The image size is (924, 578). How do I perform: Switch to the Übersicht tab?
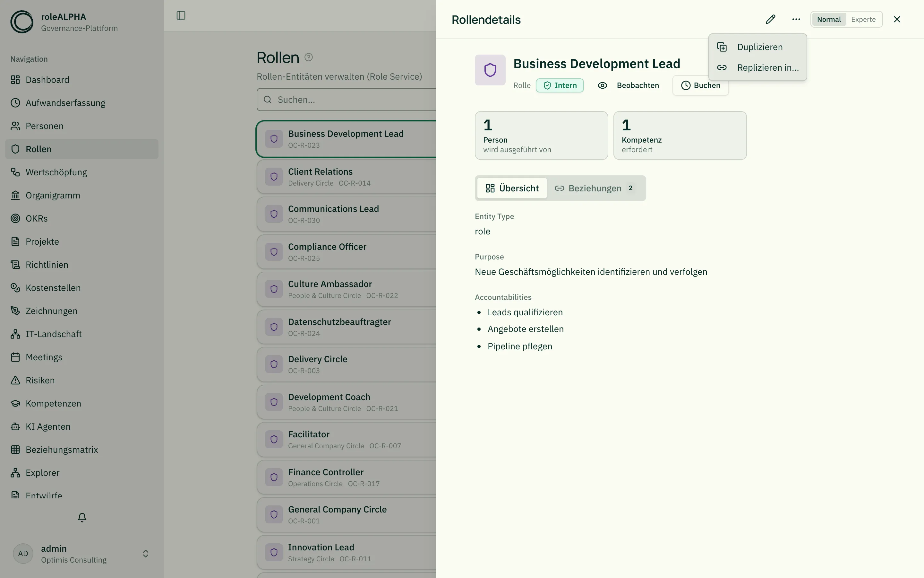(512, 188)
